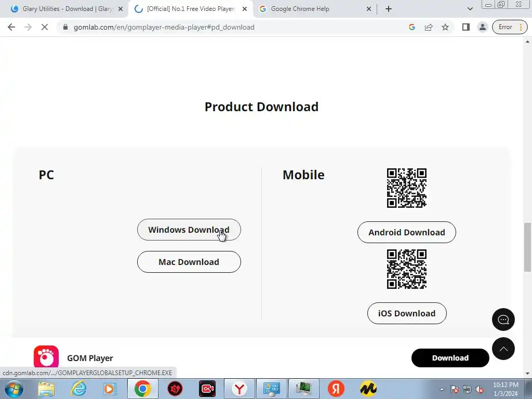Stop the page from loading
Viewport: 532px width, 399px height.
coord(45,27)
